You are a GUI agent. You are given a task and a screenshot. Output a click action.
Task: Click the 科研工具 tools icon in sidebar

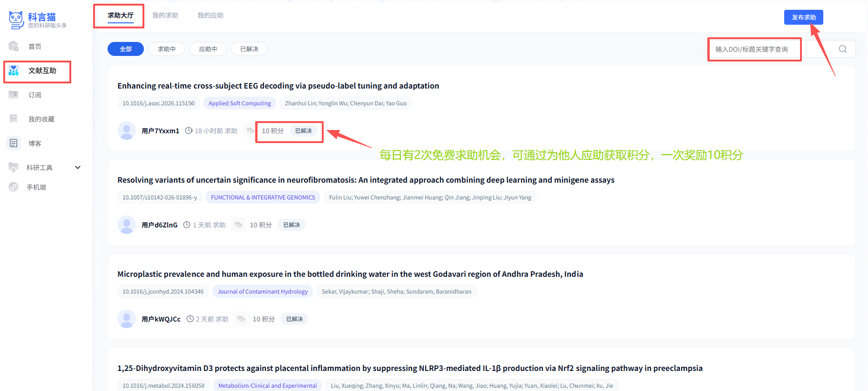pyautogui.click(x=14, y=167)
